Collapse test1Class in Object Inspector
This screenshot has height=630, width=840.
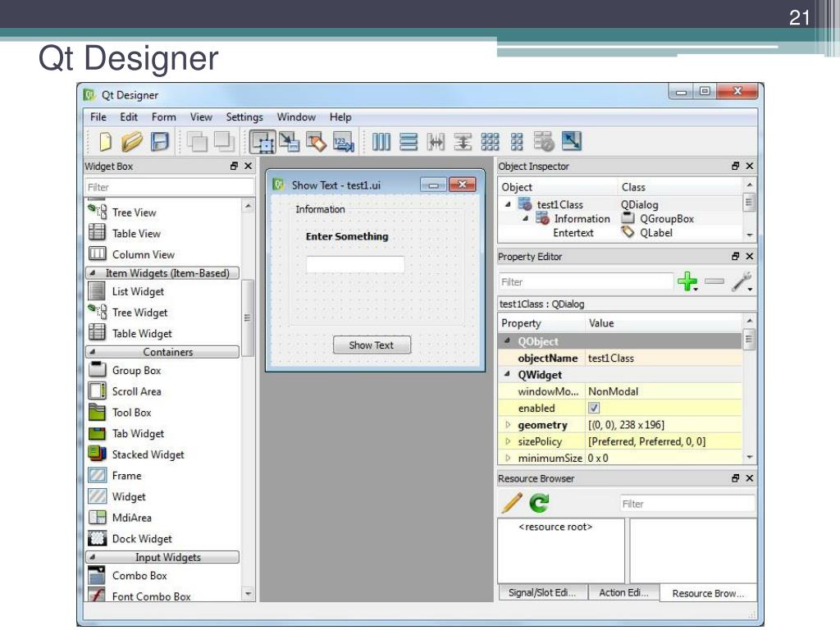click(x=507, y=204)
